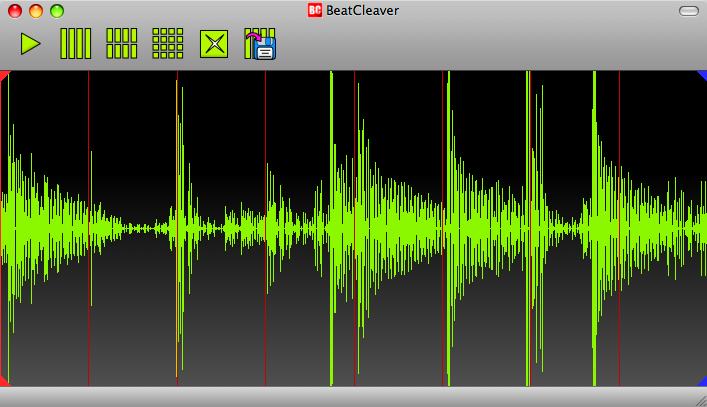This screenshot has width=707, height=407.
Task: Toggle toolbar with pill button in title bar
Action: tap(689, 11)
